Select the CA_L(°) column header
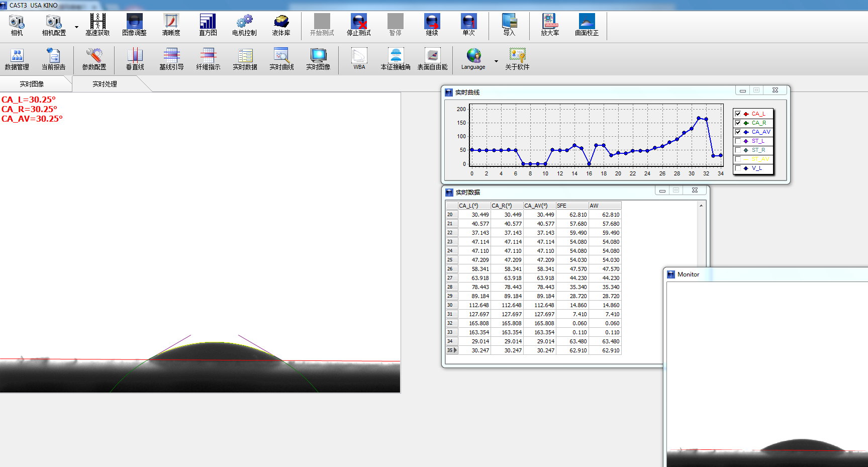The width and height of the screenshot is (868, 467). (474, 206)
